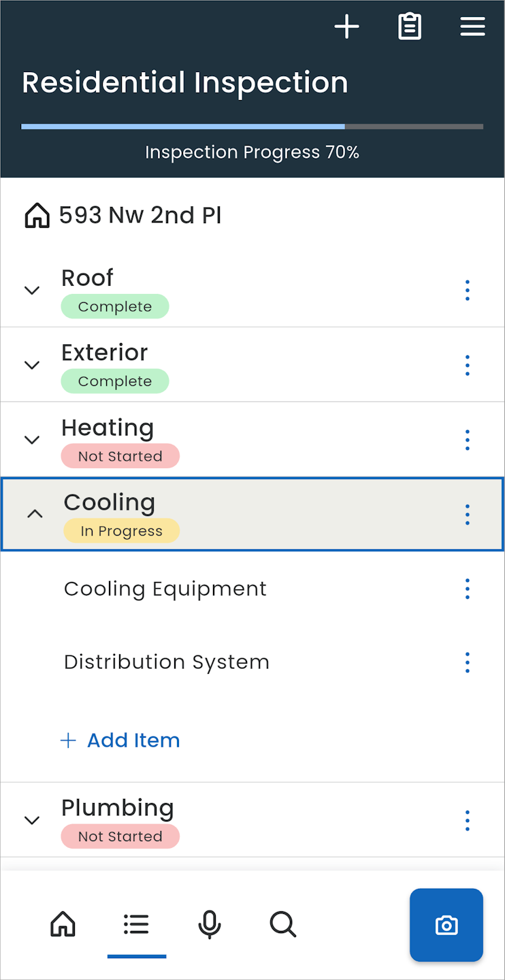Open Roof section three-dot menu
This screenshot has width=505, height=980.
coord(467,291)
